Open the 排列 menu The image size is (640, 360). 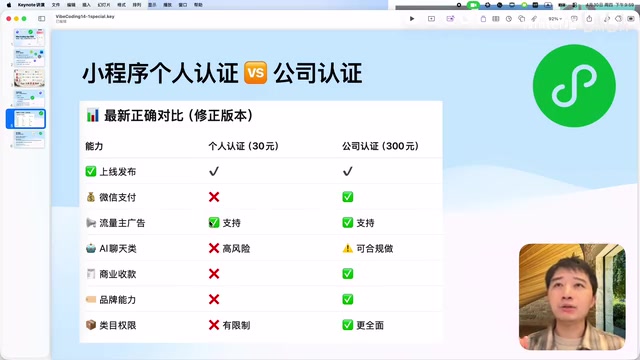tap(137, 5)
